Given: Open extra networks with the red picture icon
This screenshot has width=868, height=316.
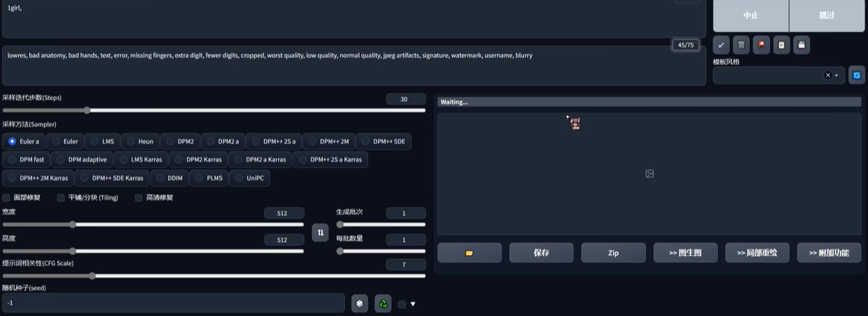Looking at the screenshot, I should pos(762,45).
